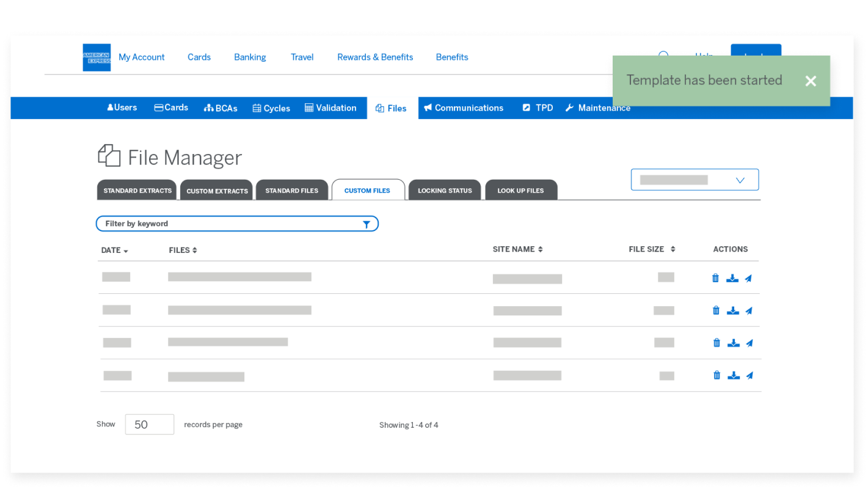Delete the first file in list

(715, 278)
